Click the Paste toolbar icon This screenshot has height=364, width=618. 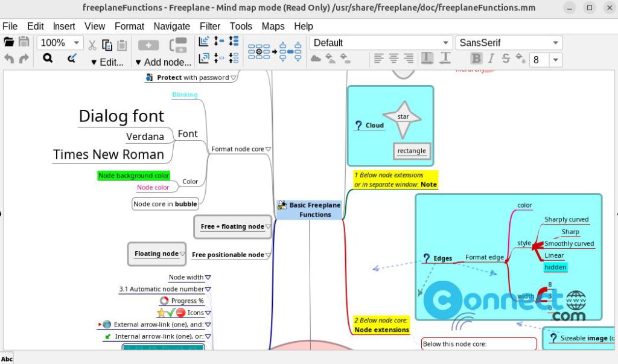coord(122,44)
